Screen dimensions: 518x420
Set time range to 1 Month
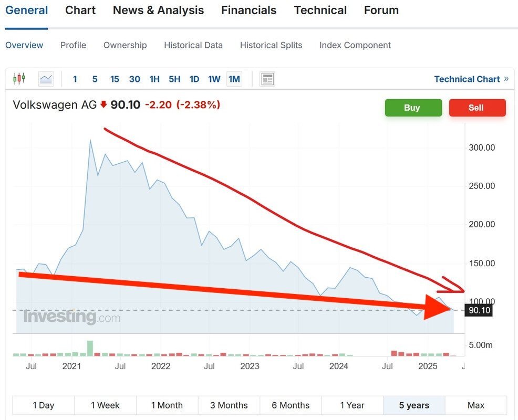point(167,405)
